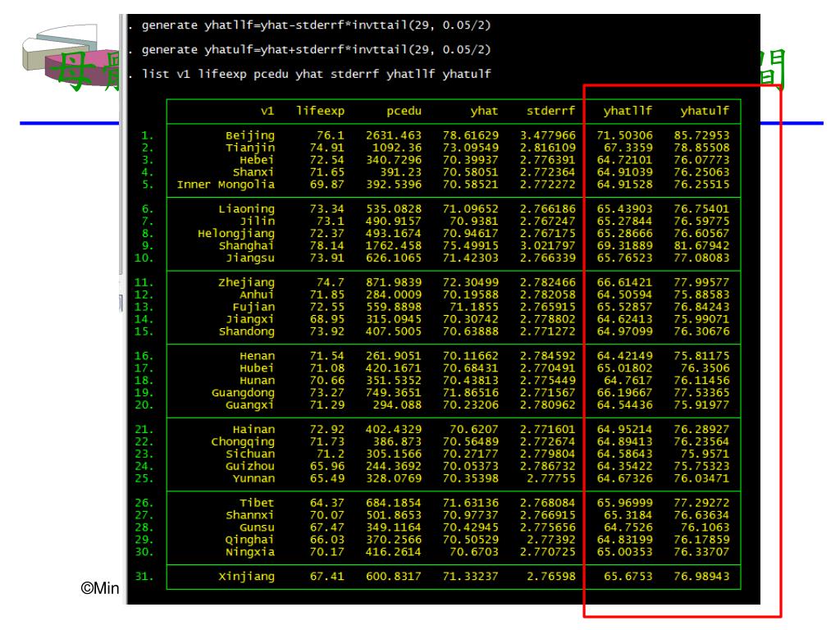Click Tianjin's pcedu value 1092.36

(396, 148)
